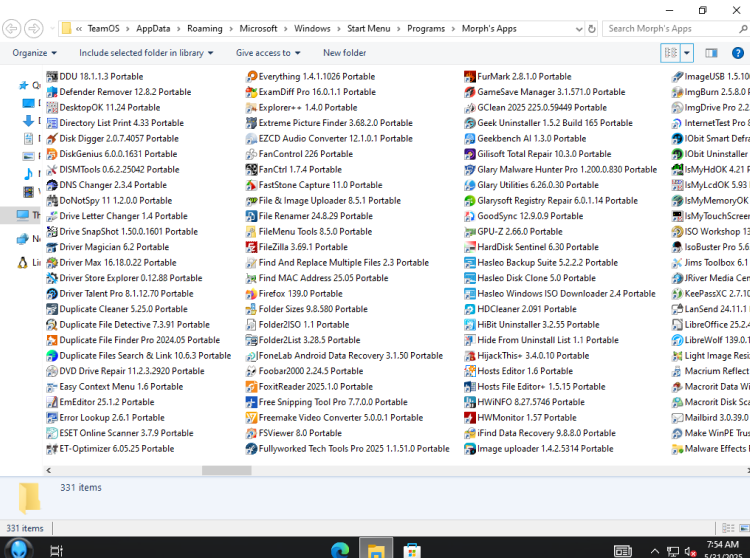Click the File Explorer taskbar icon
750x558 pixels.
[376, 550]
